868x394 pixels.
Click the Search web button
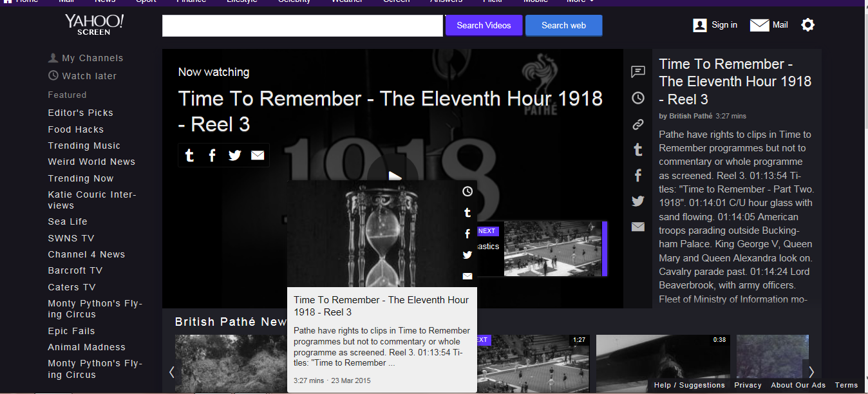coord(563,25)
